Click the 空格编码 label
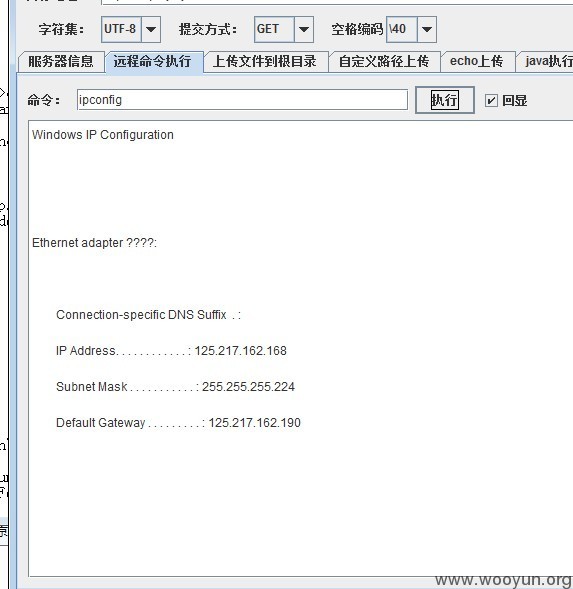Screen dimensions: 573x589 [357, 29]
